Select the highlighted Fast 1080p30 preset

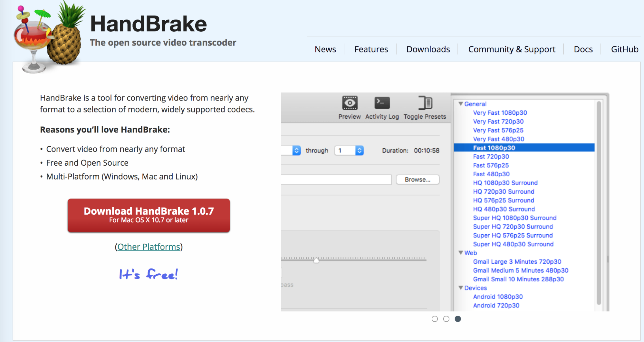[x=524, y=148]
